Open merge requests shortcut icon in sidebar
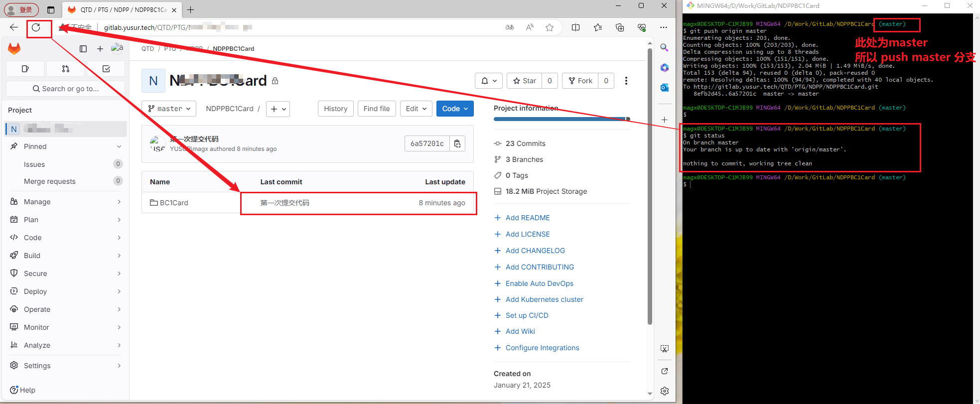980x404 pixels. tap(66, 69)
